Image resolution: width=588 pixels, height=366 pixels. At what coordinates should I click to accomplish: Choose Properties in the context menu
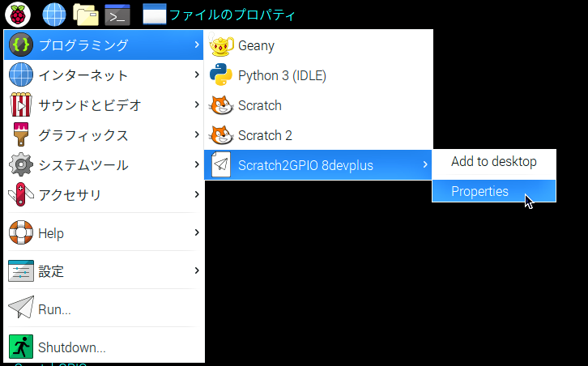(494, 191)
